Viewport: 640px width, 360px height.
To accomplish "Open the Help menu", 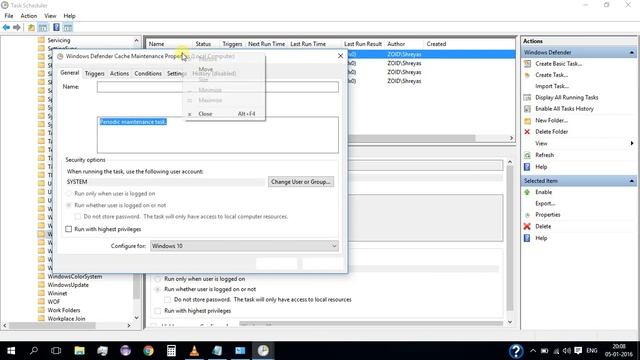I will point(69,16).
